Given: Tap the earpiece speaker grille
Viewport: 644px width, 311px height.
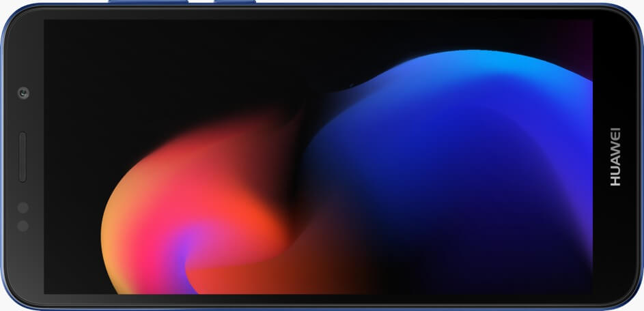Looking at the screenshot, I should 23,157.
